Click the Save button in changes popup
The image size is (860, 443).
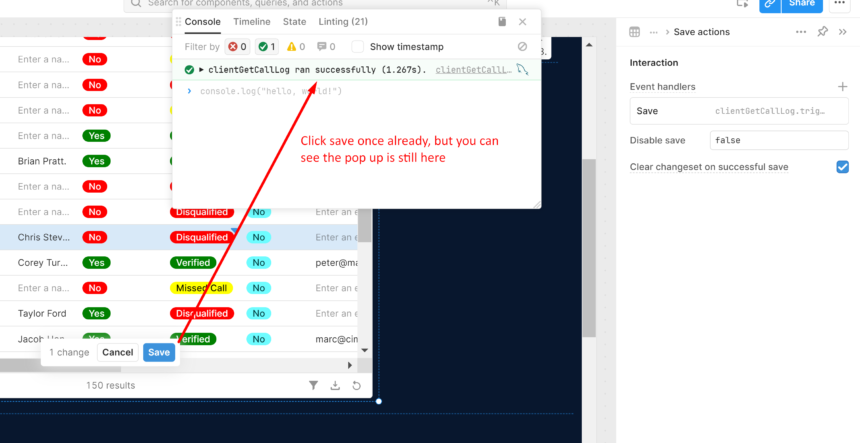click(x=159, y=352)
